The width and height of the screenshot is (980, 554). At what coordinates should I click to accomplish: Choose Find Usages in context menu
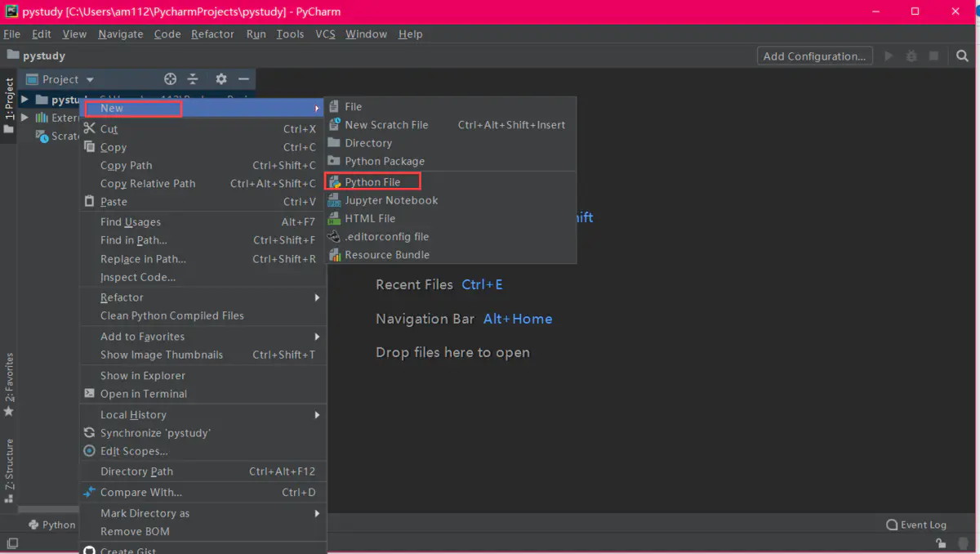(x=131, y=221)
